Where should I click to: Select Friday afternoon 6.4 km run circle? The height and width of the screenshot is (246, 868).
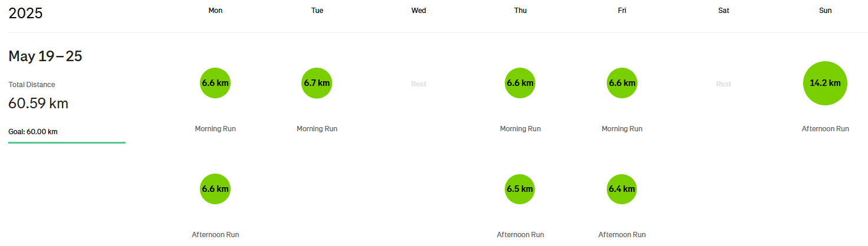pyautogui.click(x=622, y=189)
